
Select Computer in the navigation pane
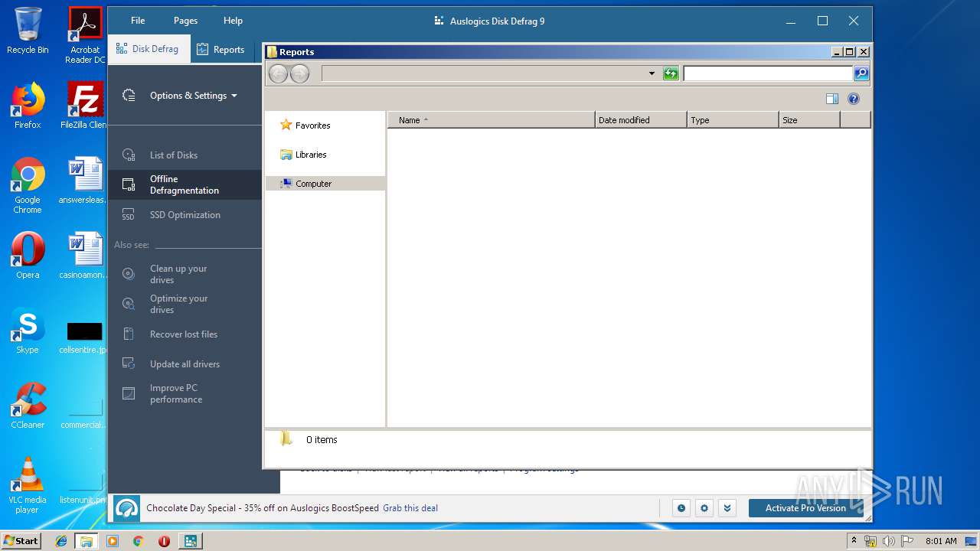[325, 184]
